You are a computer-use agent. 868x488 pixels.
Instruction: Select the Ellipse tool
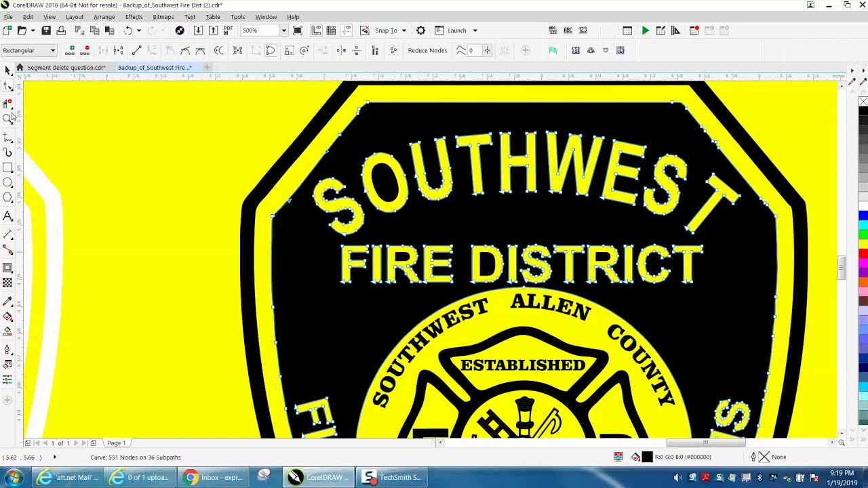[7, 183]
